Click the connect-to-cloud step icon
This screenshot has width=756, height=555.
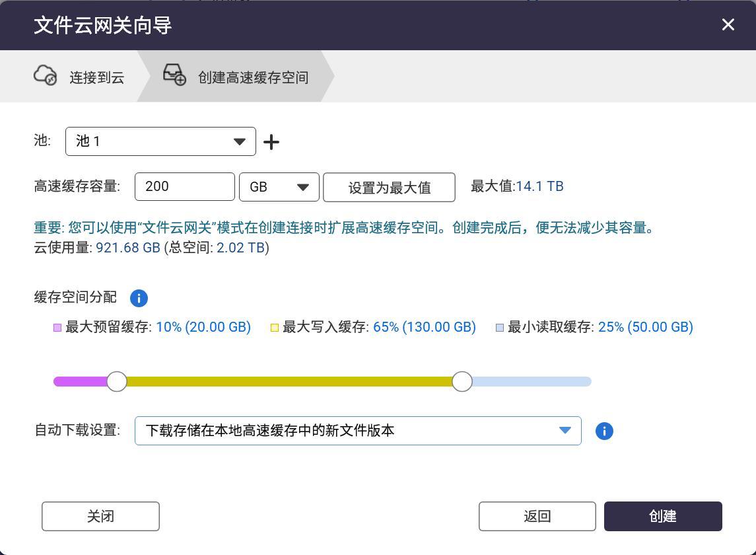tap(46, 75)
